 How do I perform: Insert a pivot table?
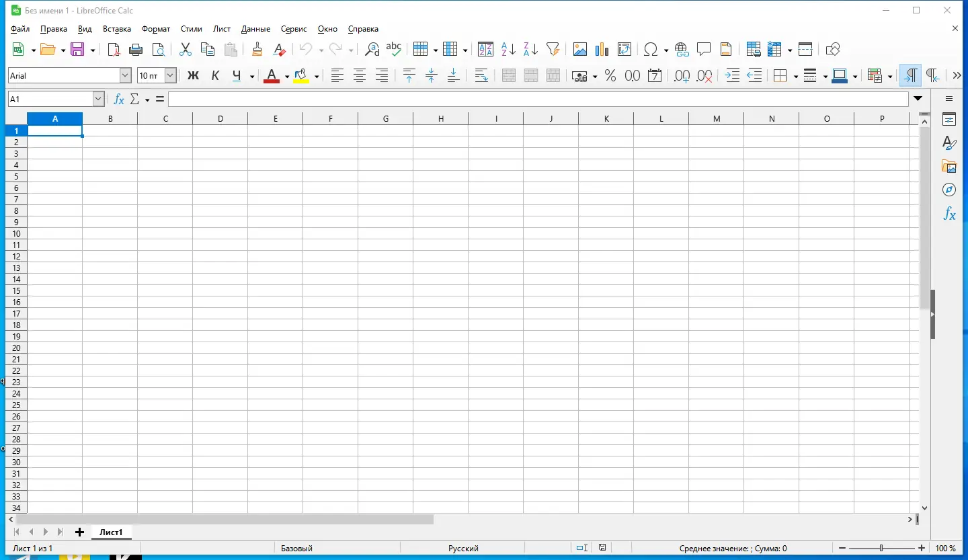click(624, 49)
